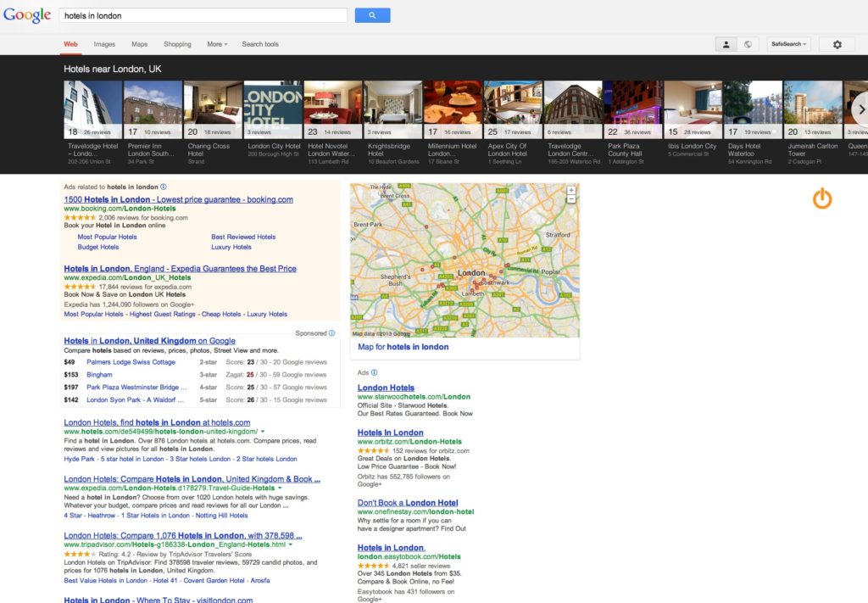Click Highest Guest Ratings link
The image size is (868, 603).
(162, 314)
